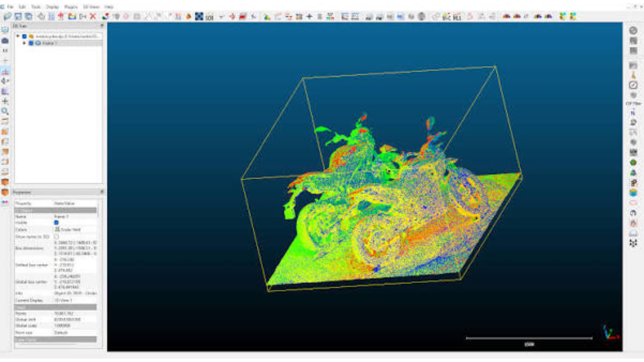Click the orange cube view icon at sidebar bottom
Screen dimensions: 644x362
(x=5, y=192)
